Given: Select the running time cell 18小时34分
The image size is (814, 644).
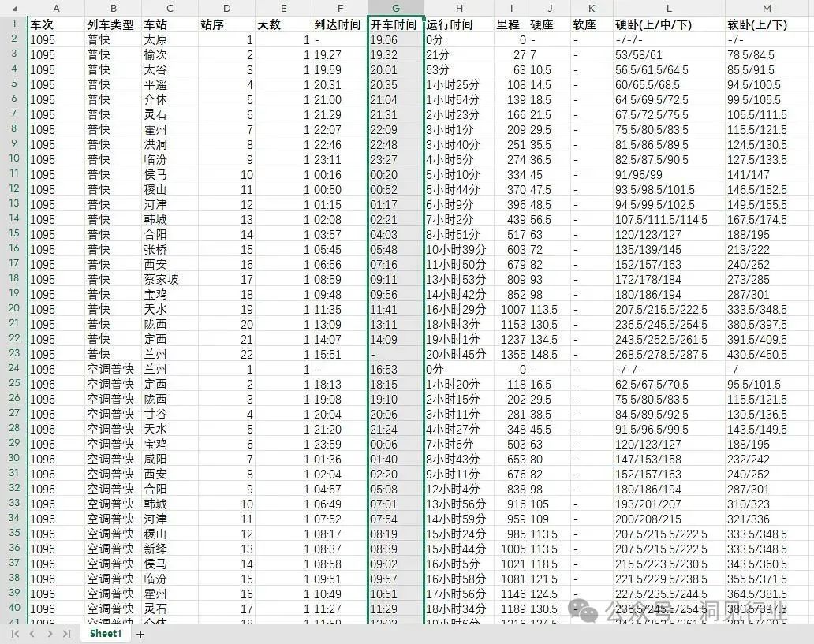Looking at the screenshot, I should [x=459, y=609].
